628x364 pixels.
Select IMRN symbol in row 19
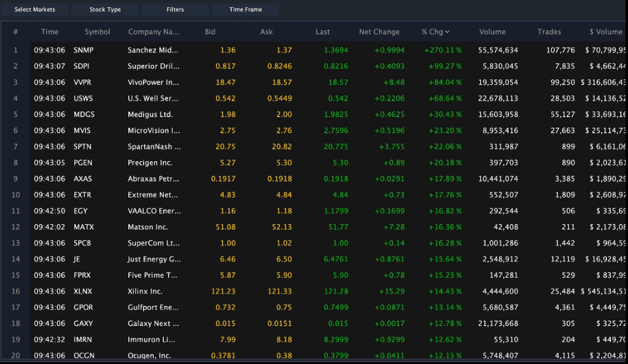[83, 339]
